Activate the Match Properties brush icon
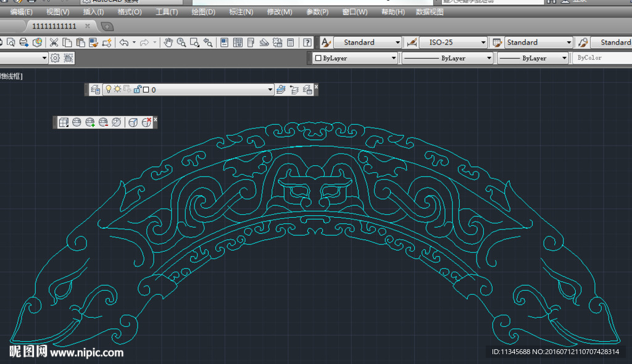 (94, 43)
